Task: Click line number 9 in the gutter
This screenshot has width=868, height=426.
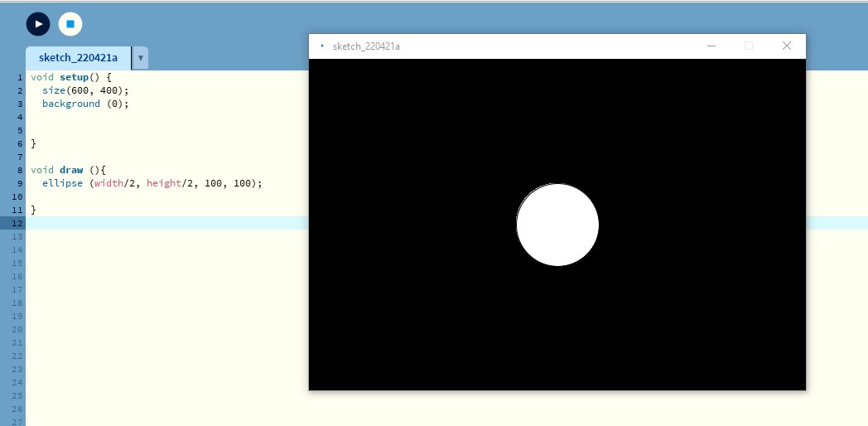Action: [20, 183]
